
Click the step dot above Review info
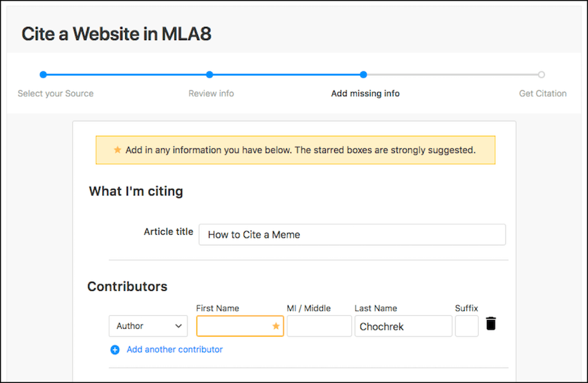210,75
